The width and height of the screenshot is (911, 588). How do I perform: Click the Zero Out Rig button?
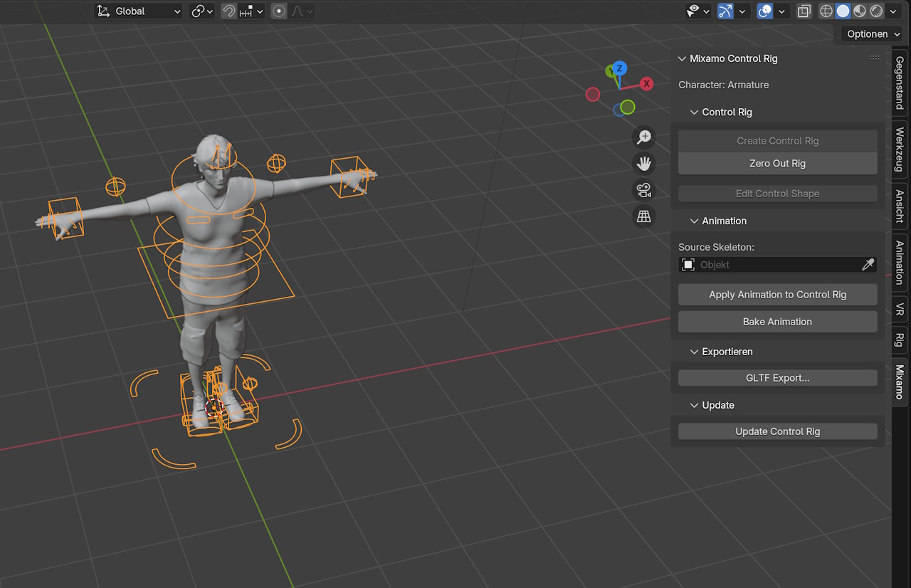coord(777,163)
